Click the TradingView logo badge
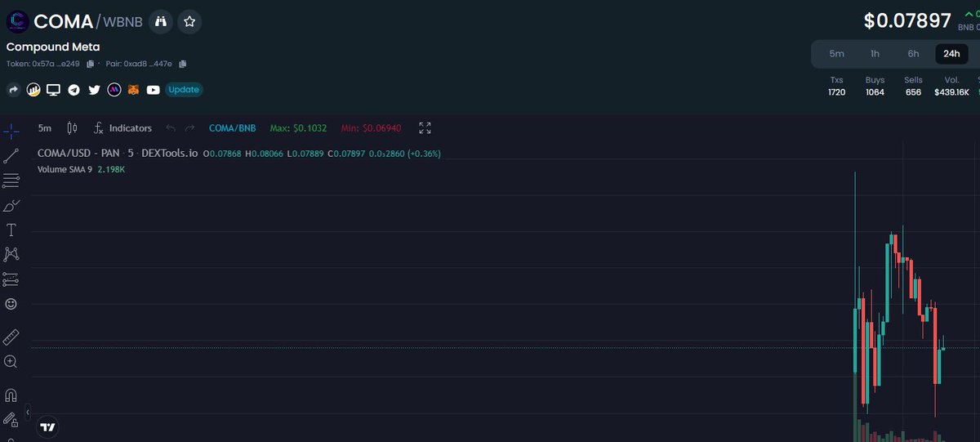The width and height of the screenshot is (980, 442). click(x=48, y=426)
